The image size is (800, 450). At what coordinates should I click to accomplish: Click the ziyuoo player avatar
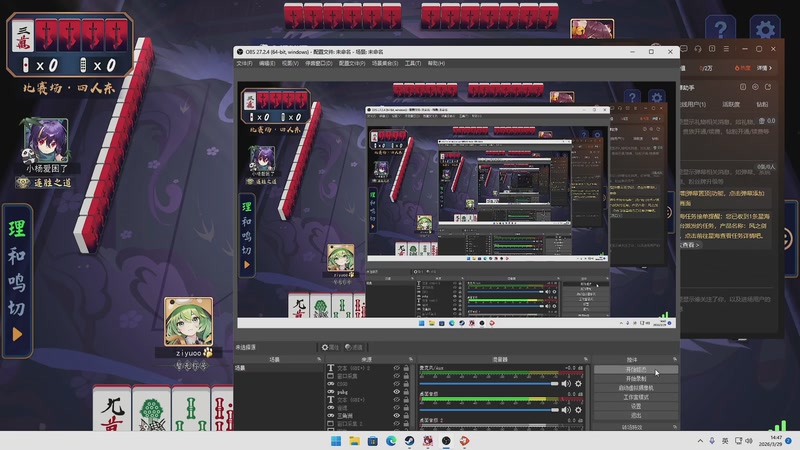(x=188, y=322)
